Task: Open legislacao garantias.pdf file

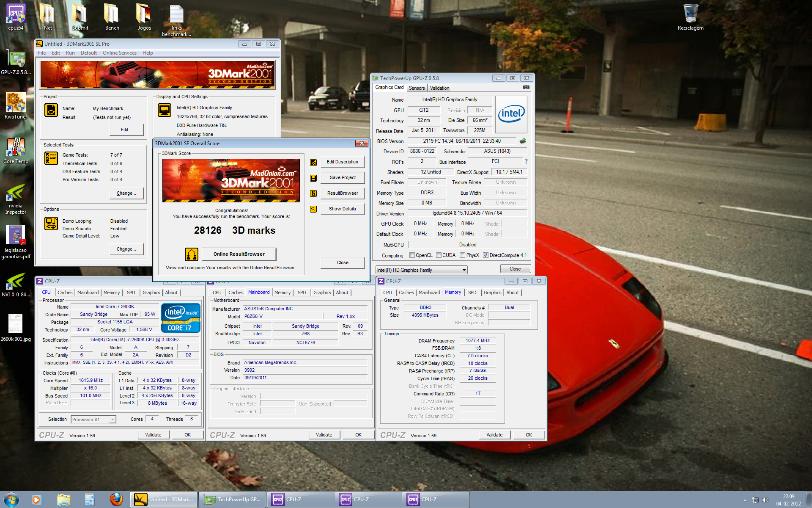Action: tap(16, 242)
